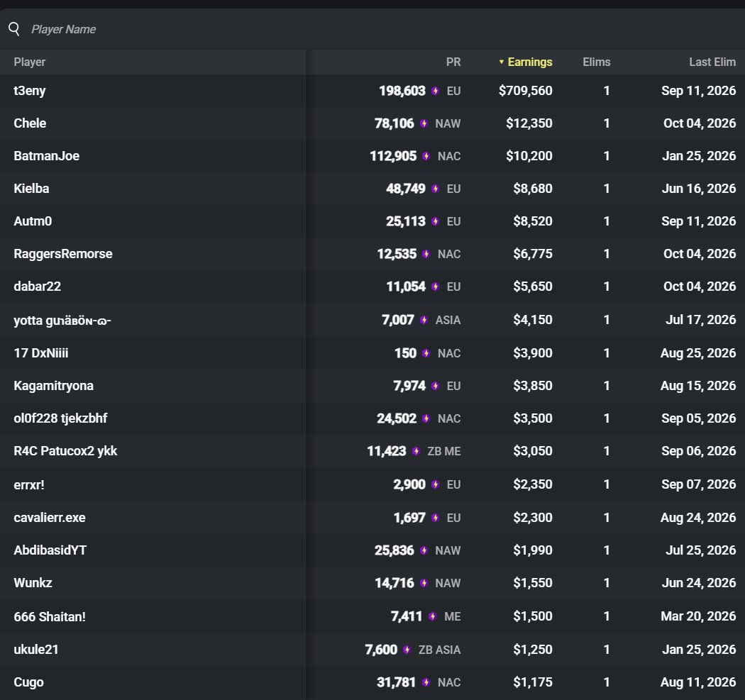Open the yotta player row name
This screenshot has height=700, width=745.
coord(62,321)
